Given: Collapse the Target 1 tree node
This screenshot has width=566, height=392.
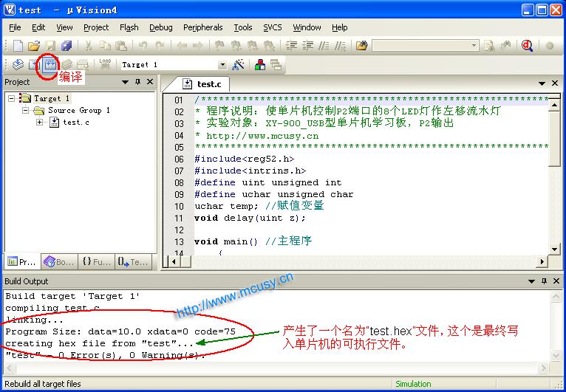Looking at the screenshot, I should click(x=12, y=98).
